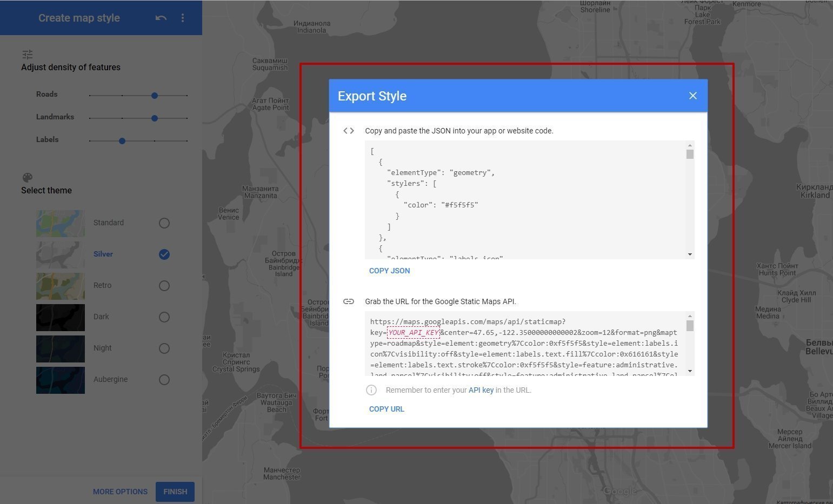
Task: Click the Aubergine theme label
Action: [111, 379]
